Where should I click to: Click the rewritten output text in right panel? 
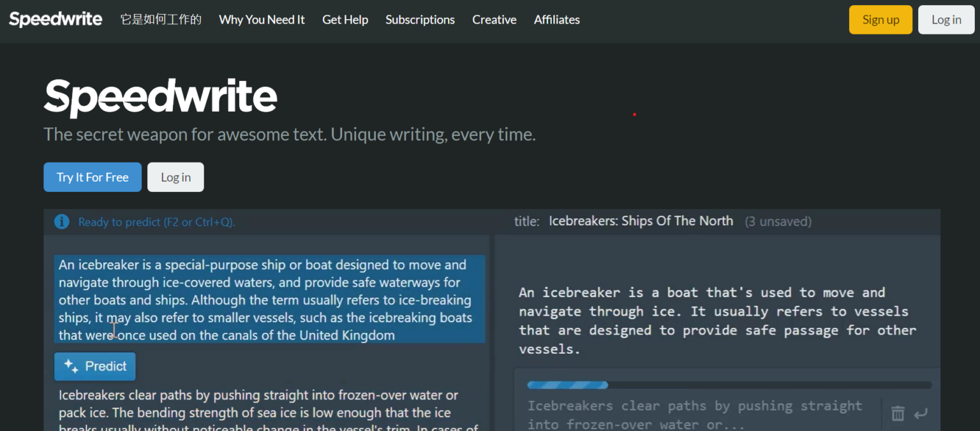pos(717,321)
